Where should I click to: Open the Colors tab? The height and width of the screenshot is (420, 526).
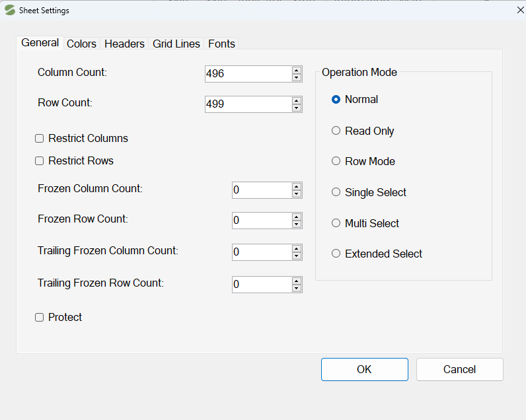click(x=81, y=44)
